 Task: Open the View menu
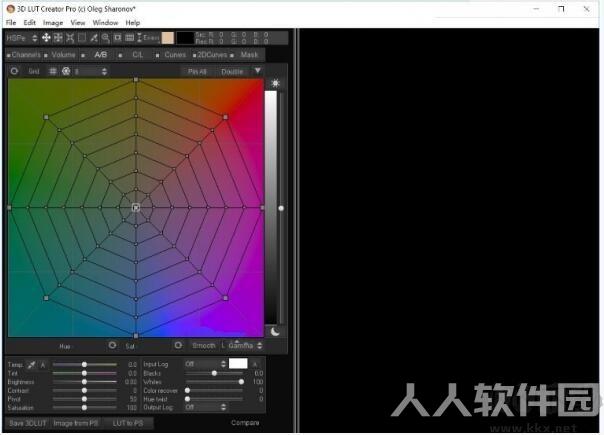click(78, 23)
